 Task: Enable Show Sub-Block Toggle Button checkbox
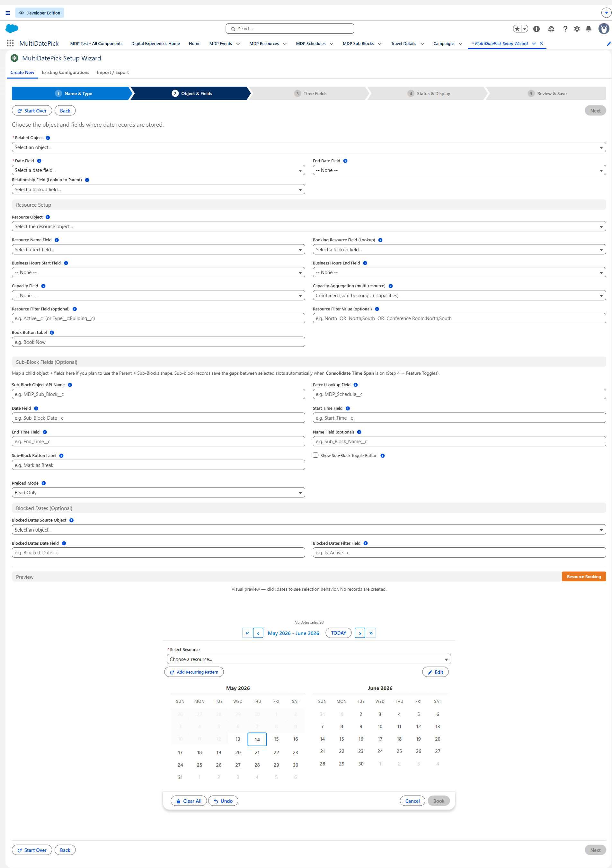tap(315, 455)
